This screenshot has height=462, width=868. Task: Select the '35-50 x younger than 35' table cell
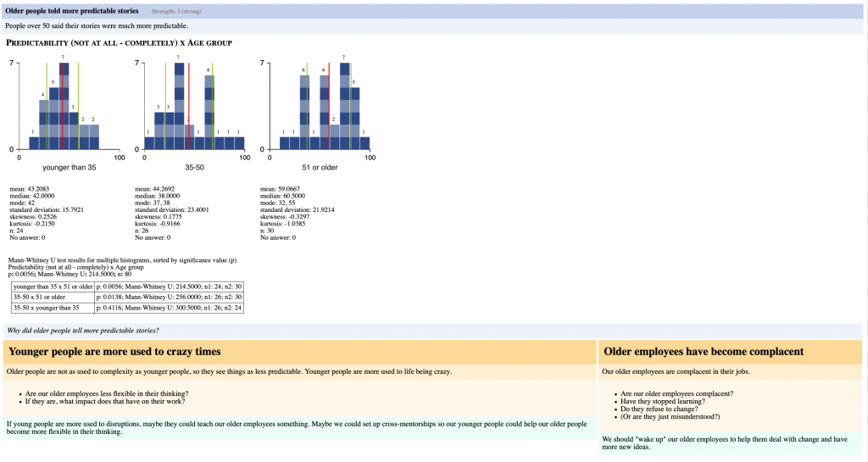[x=46, y=307]
